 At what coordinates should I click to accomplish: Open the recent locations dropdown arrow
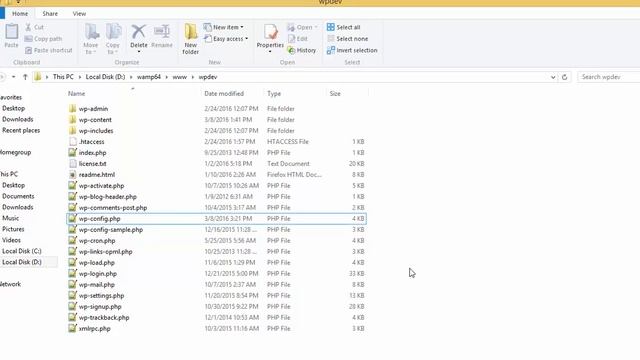click(13, 77)
